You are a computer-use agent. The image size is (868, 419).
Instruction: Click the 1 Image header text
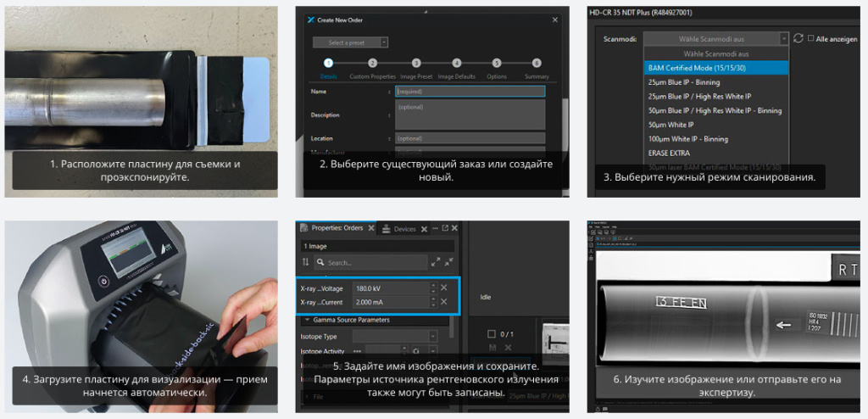[x=314, y=246]
